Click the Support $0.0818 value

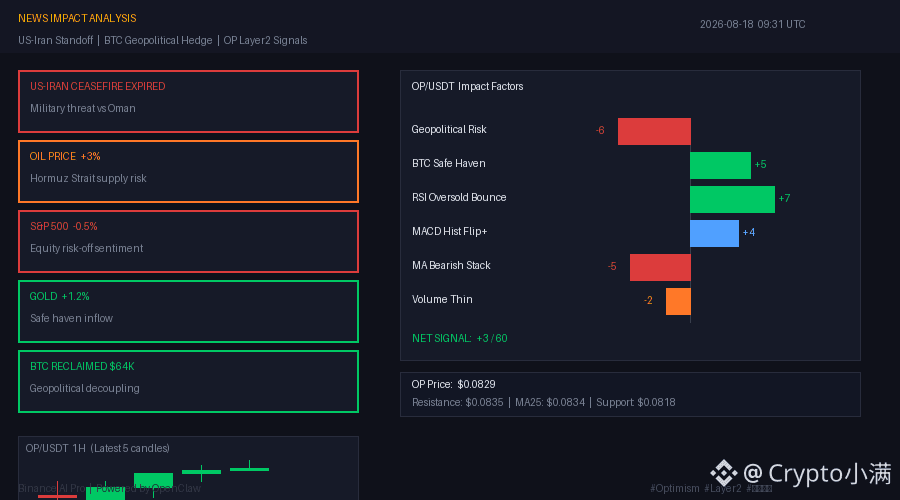636,402
